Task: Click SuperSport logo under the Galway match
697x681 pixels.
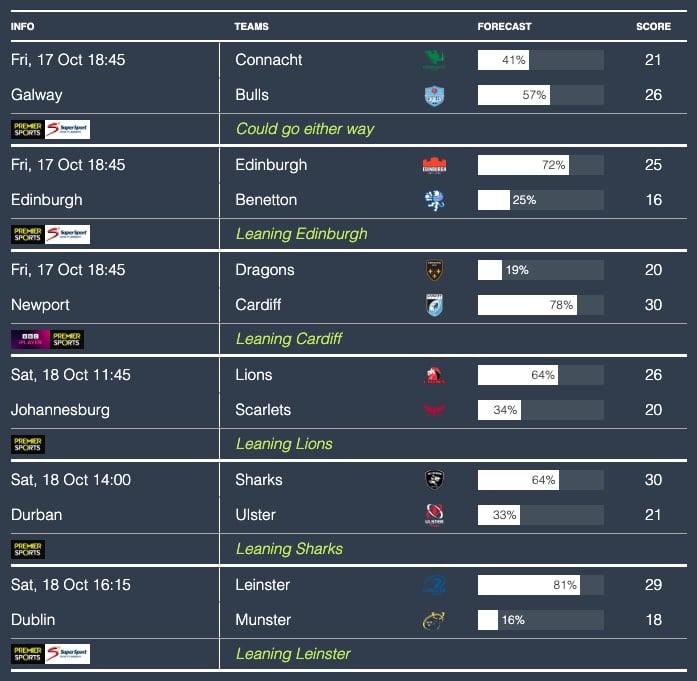Action: [x=68, y=129]
